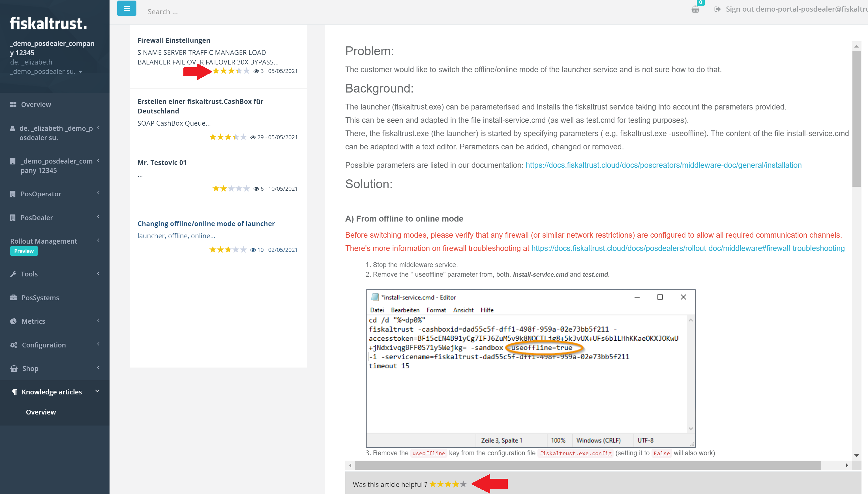Viewport: 868px width, 494px height.
Task: Expand the Tools chevron
Action: tap(98, 274)
